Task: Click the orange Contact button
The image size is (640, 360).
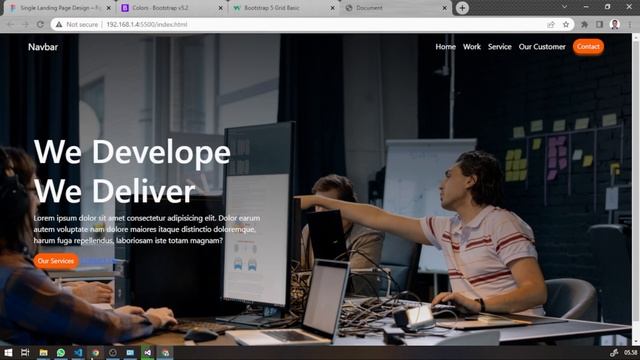Action: pos(588,47)
